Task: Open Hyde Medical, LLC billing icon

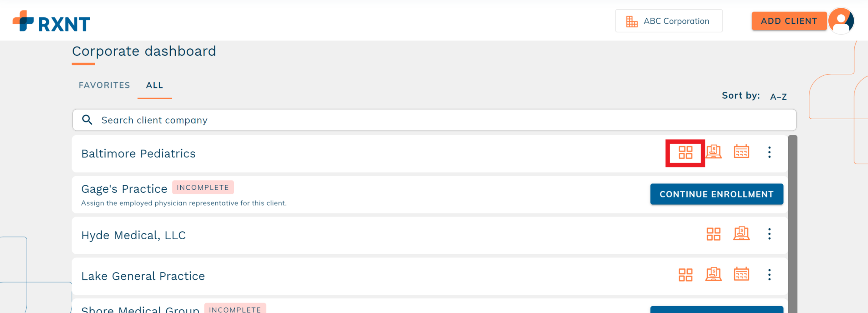Action: pos(741,233)
